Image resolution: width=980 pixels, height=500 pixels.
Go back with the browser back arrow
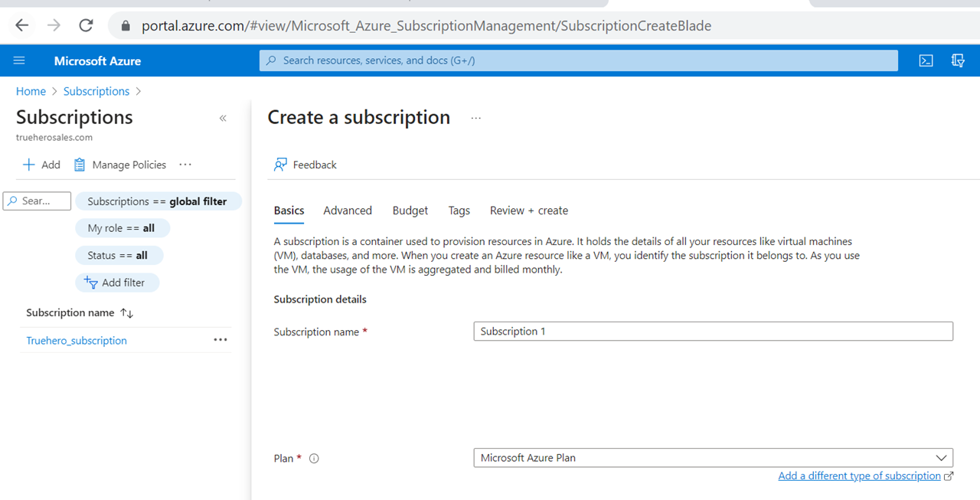(21, 25)
